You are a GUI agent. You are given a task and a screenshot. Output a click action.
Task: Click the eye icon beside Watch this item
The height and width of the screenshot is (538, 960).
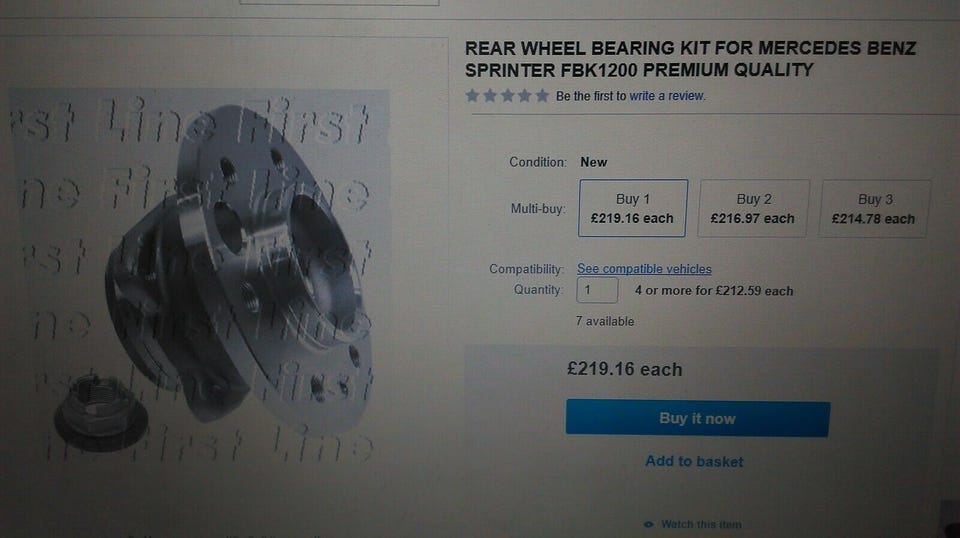[x=649, y=525]
